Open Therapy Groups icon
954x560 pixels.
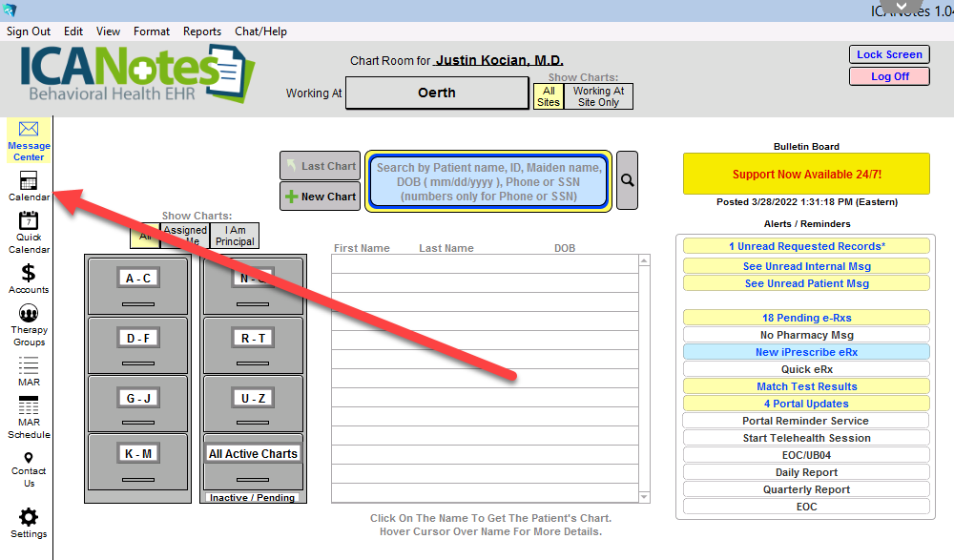[29, 314]
